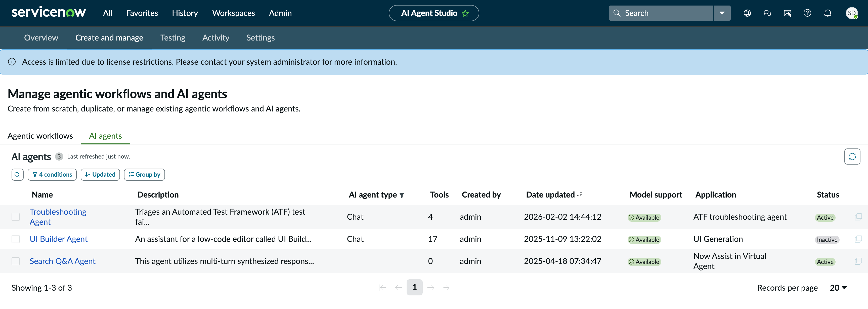The image size is (868, 309).
Task: Click Available badge in Search Q&A row
Action: pos(644,262)
